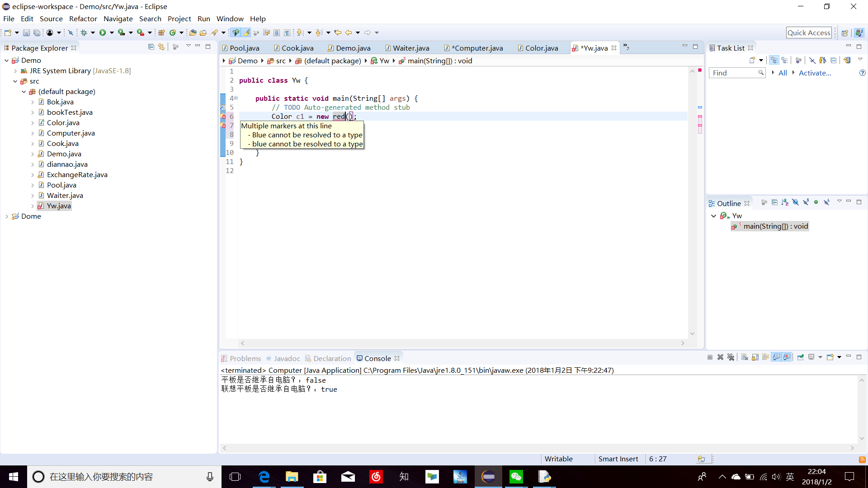Toggle Show Console on standard out change
This screenshot has height=488, width=868.
pyautogui.click(x=776, y=357)
